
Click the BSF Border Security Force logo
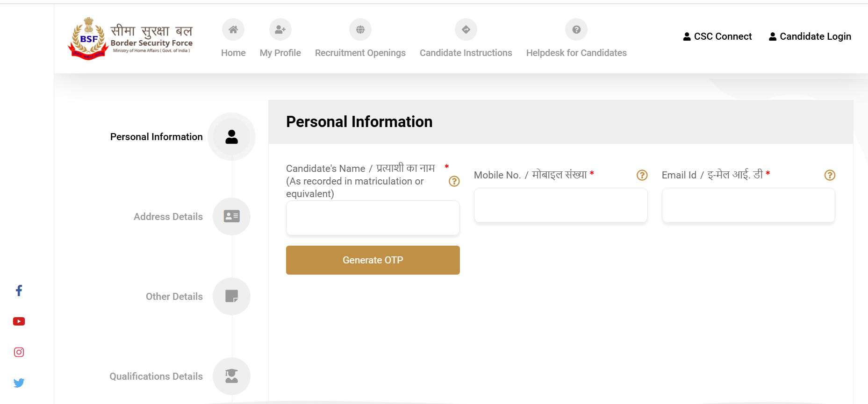click(130, 39)
